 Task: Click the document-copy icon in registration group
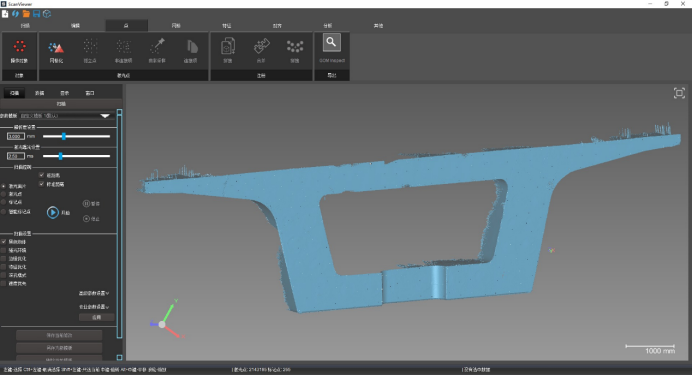tap(228, 46)
